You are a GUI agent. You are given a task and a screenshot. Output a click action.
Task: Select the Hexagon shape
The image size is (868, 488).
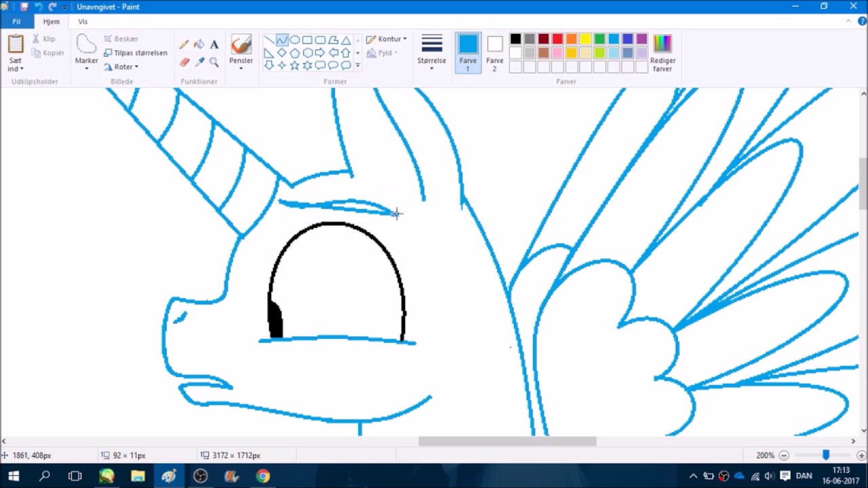307,53
